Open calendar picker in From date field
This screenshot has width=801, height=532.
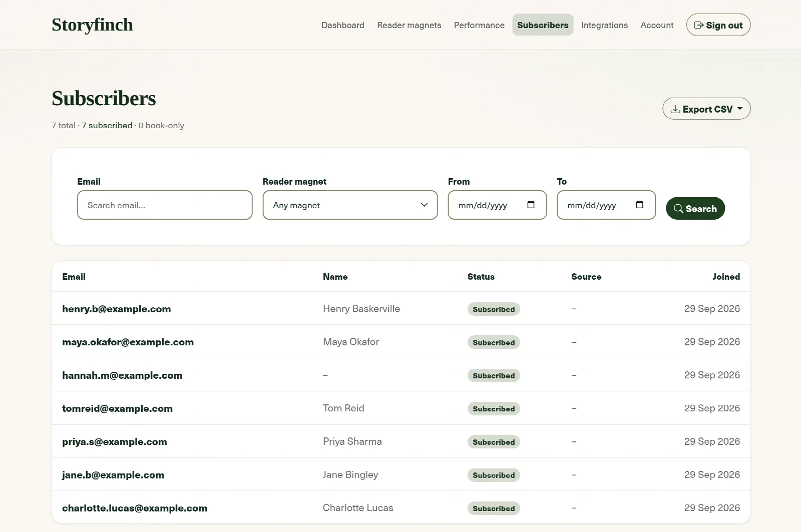coord(531,205)
